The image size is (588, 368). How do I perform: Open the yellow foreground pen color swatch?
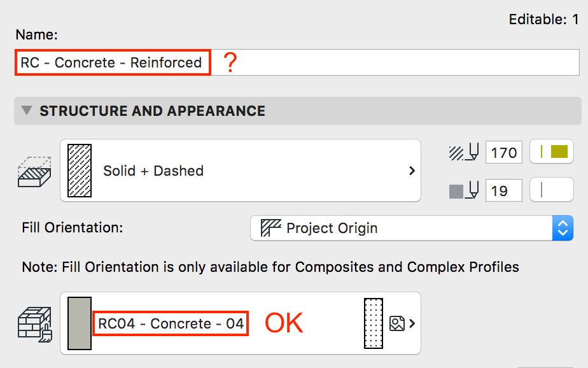tap(552, 152)
